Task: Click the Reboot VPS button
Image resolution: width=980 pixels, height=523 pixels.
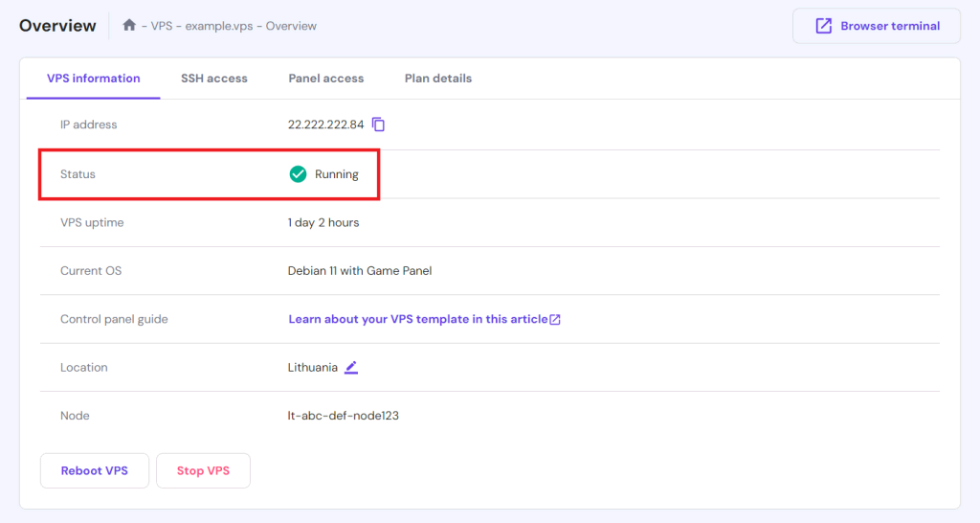Action: tap(95, 470)
